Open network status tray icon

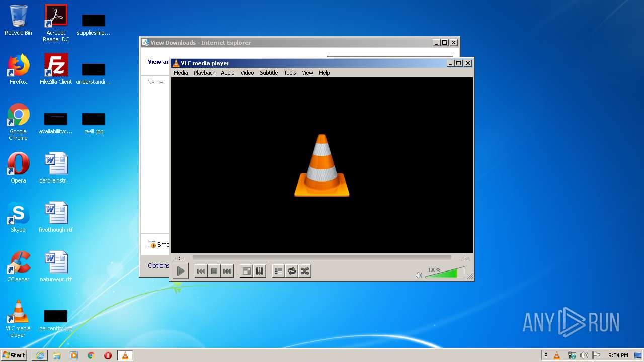pos(572,355)
